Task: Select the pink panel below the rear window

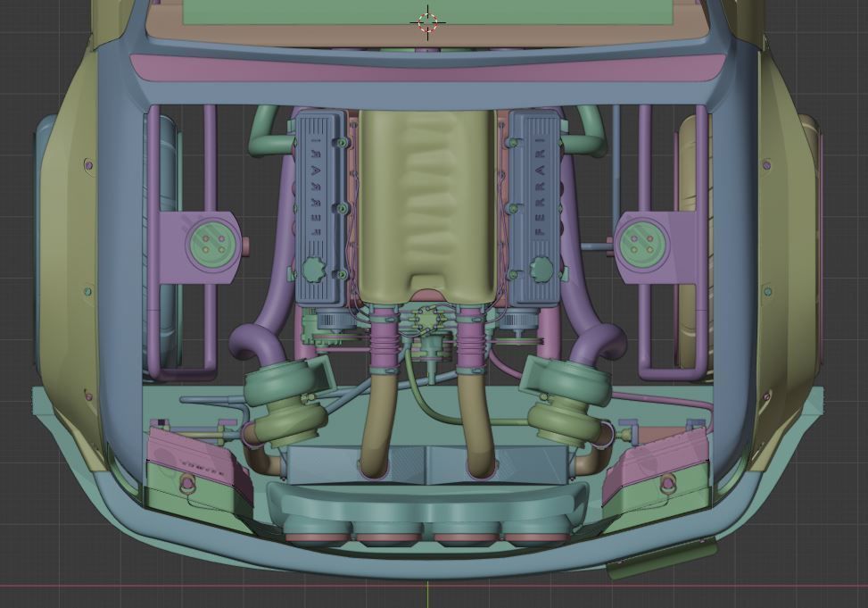Action: pyautogui.click(x=426, y=68)
